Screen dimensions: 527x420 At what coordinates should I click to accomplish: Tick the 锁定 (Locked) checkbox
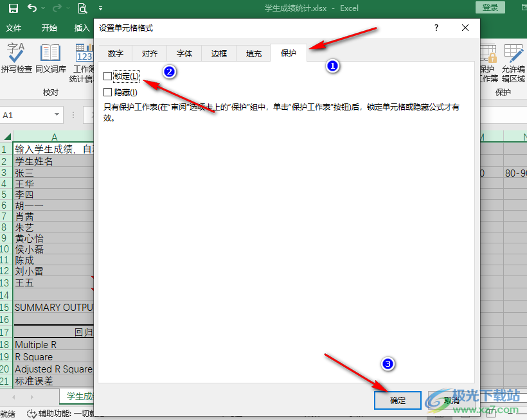(x=107, y=76)
